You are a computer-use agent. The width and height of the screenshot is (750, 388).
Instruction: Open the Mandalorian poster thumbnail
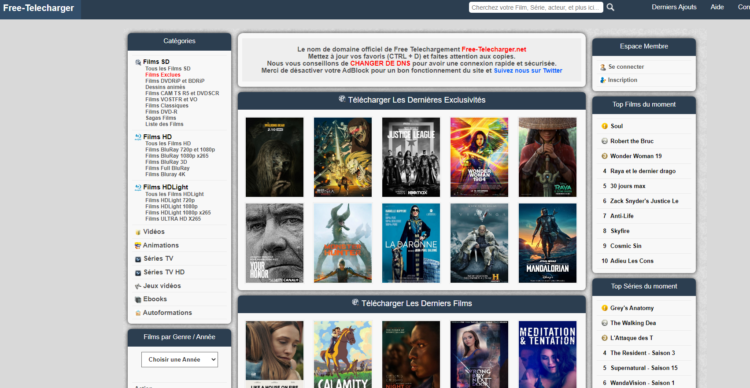click(547, 243)
